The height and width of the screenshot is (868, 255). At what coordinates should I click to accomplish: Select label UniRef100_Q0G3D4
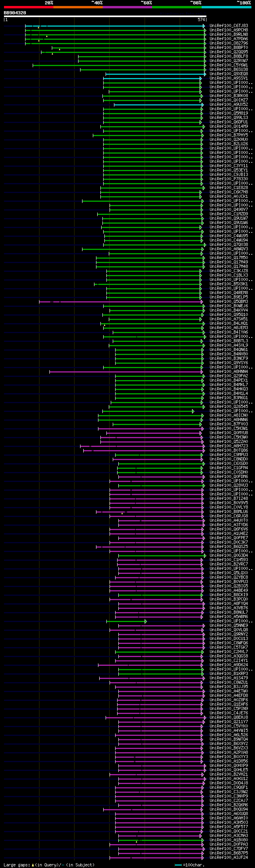[229, 555]
